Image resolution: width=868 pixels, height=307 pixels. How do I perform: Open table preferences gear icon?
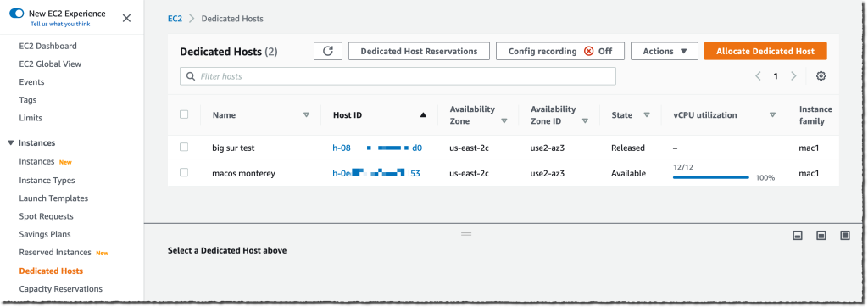pyautogui.click(x=821, y=76)
